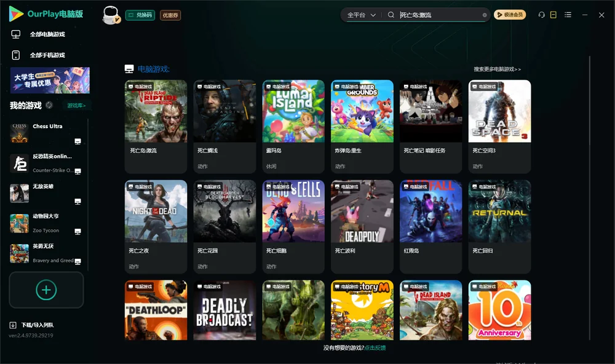Click the 点击反馈 feedback link
The image size is (615, 364).
point(375,348)
